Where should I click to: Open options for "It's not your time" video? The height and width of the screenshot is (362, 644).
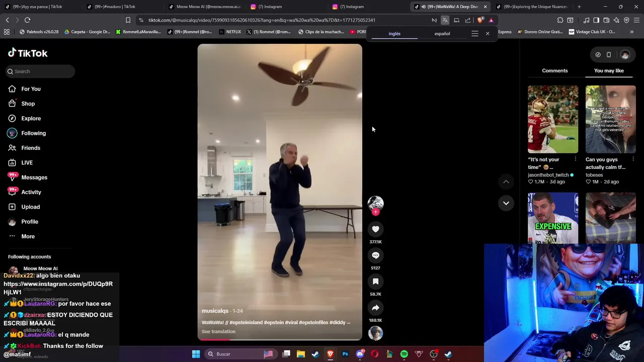576,159
